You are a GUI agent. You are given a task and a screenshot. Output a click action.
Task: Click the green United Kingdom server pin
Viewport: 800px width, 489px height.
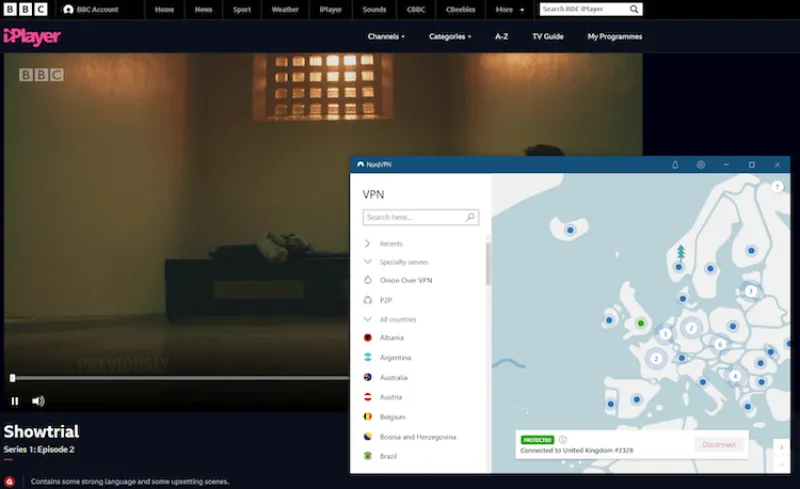[641, 323]
